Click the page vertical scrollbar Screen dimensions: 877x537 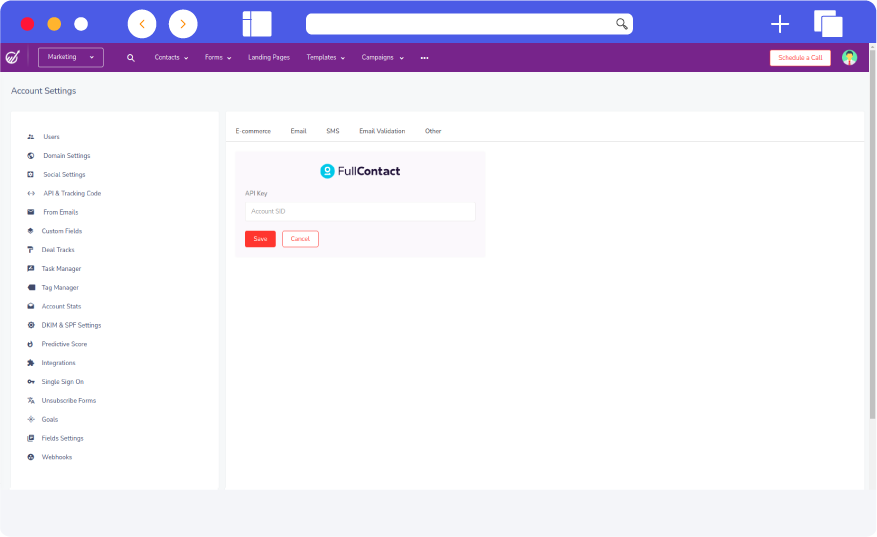[872, 235]
